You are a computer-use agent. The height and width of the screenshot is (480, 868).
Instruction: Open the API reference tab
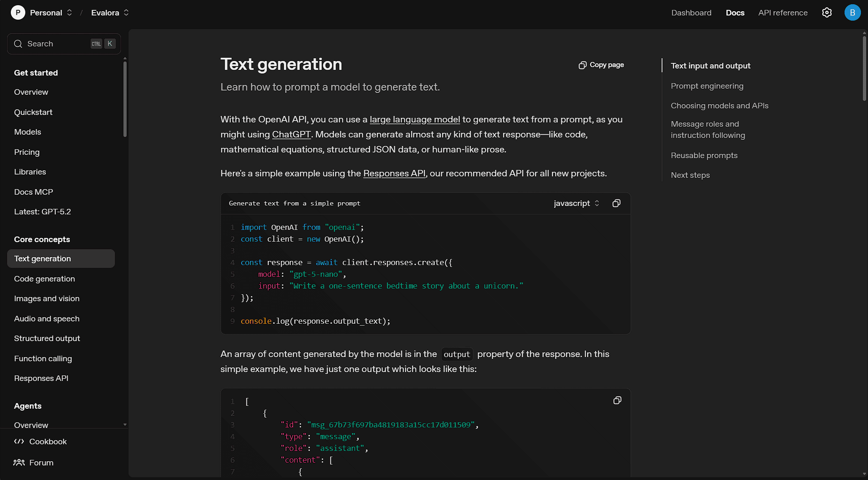(783, 13)
